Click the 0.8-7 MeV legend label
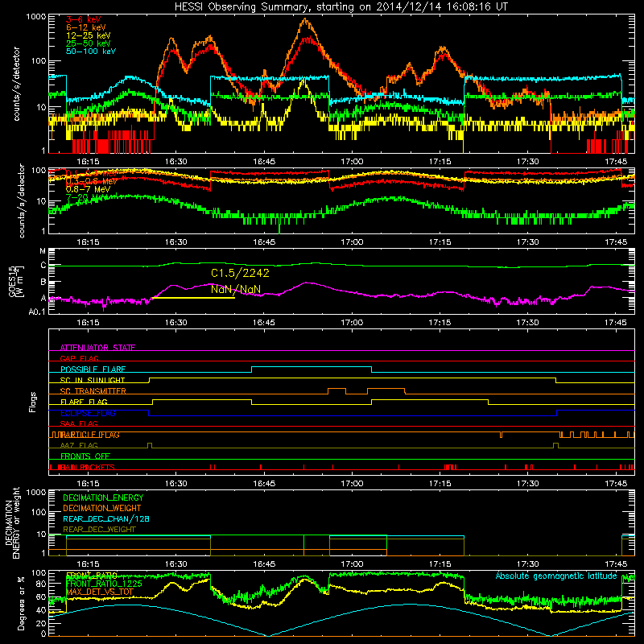Image resolution: width=644 pixels, height=644 pixels. (88, 189)
